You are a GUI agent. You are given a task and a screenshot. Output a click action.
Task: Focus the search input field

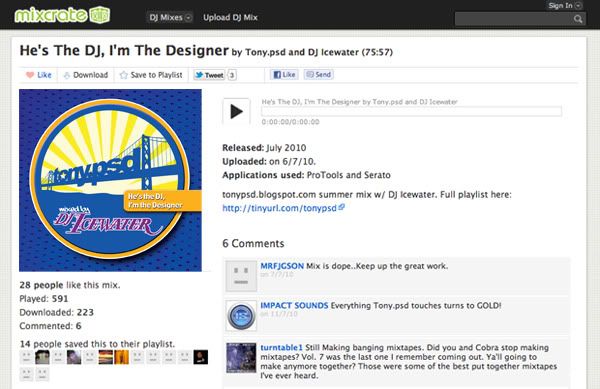coord(514,18)
